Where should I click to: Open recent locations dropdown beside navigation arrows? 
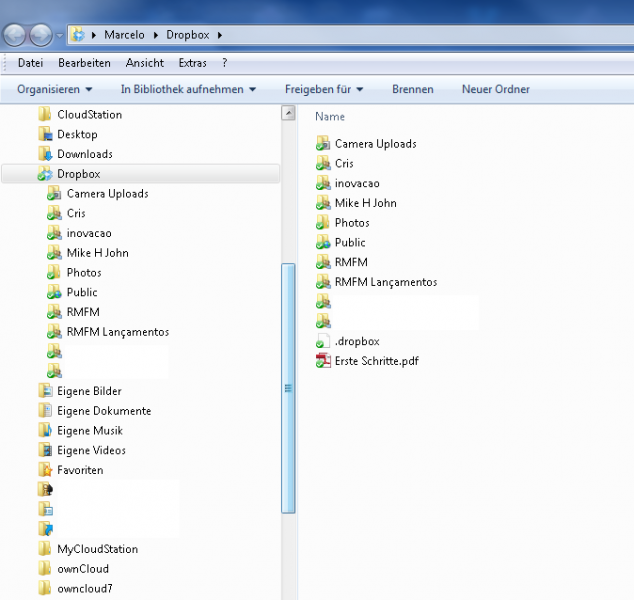[x=59, y=36]
